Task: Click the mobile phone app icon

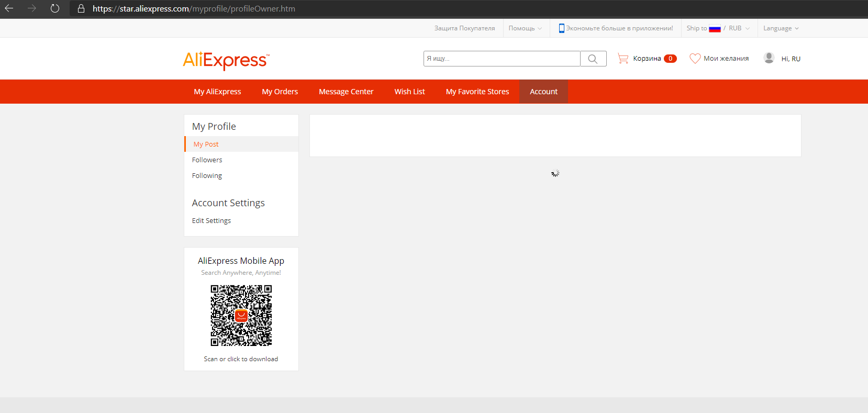Action: (562, 28)
